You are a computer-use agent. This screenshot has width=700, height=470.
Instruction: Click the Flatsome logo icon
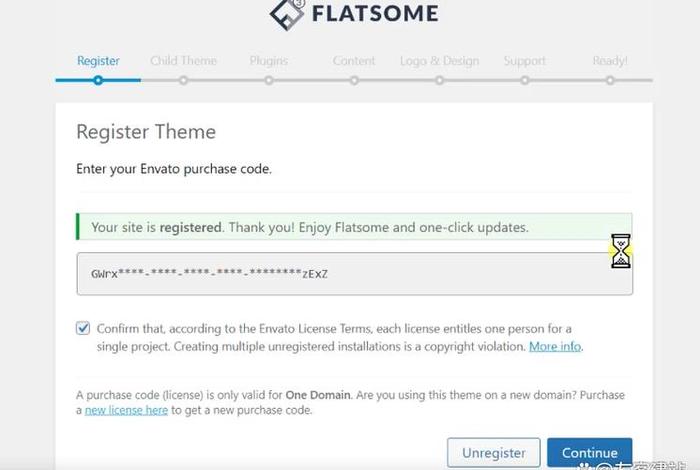287,14
